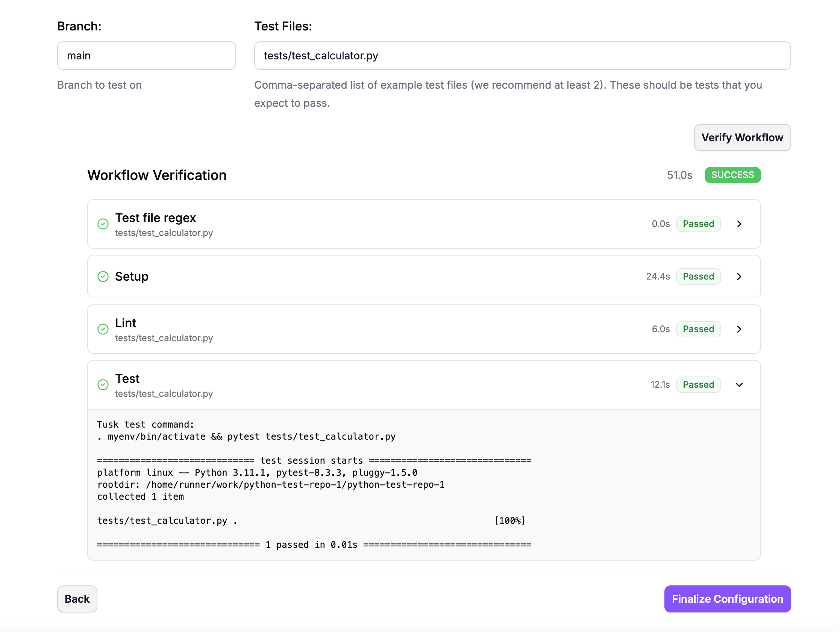Click the 6.0s Lint duration
Viewport: 840px width, 632px height.
click(x=661, y=329)
